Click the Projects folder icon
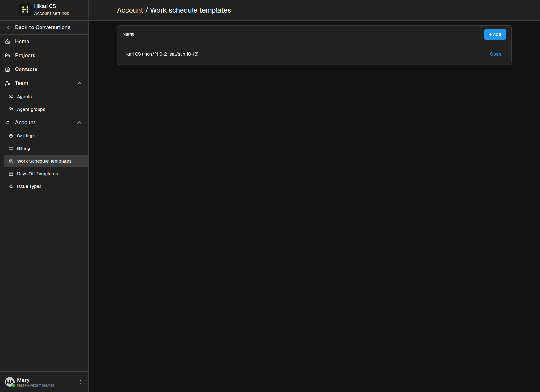The width and height of the screenshot is (540, 392). [x=8, y=56]
